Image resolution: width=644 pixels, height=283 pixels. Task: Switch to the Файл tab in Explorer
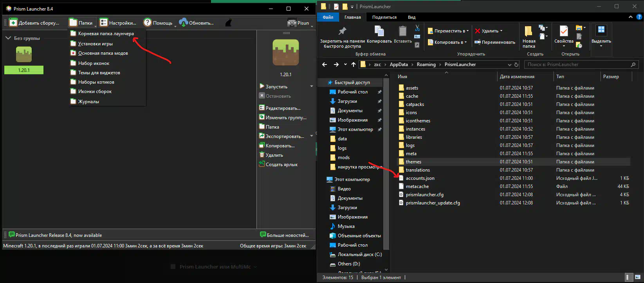(328, 17)
